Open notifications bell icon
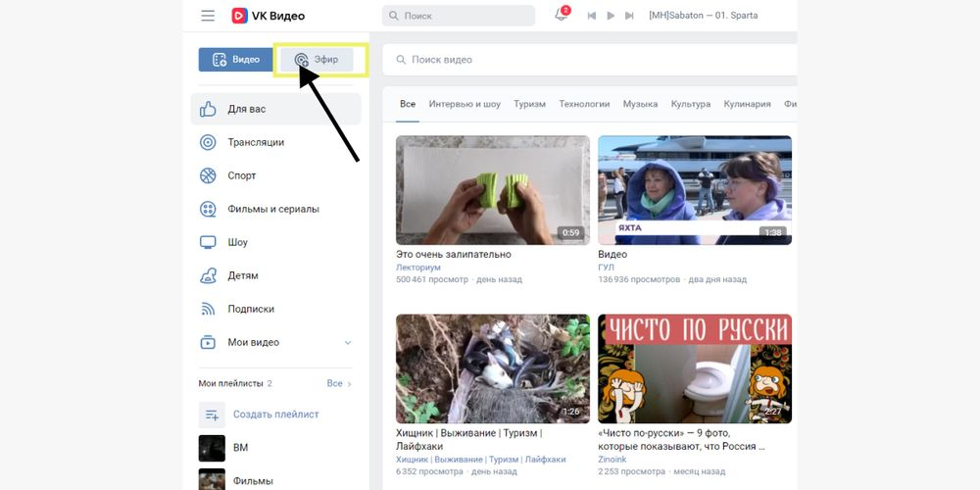980x490 pixels. tap(561, 16)
